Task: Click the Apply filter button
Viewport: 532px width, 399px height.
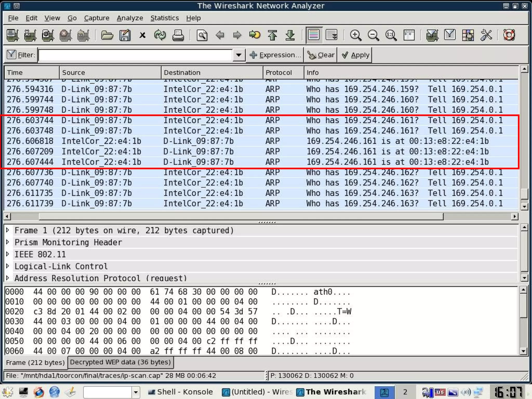Action: (x=355, y=55)
